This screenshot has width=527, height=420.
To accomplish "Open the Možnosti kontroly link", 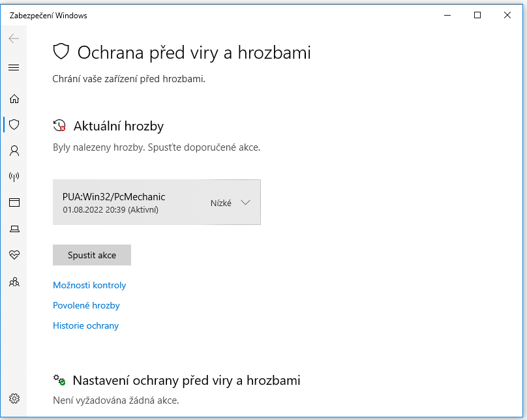I will coord(89,285).
